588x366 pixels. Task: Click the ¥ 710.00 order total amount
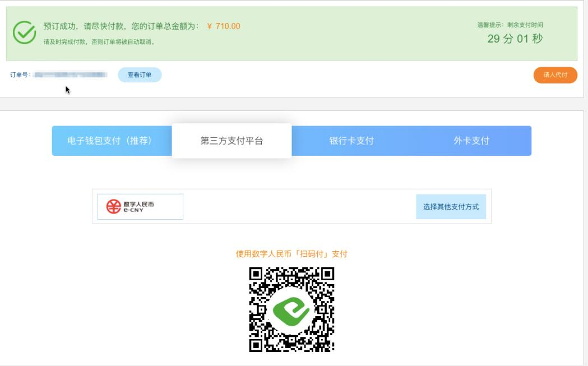click(223, 26)
